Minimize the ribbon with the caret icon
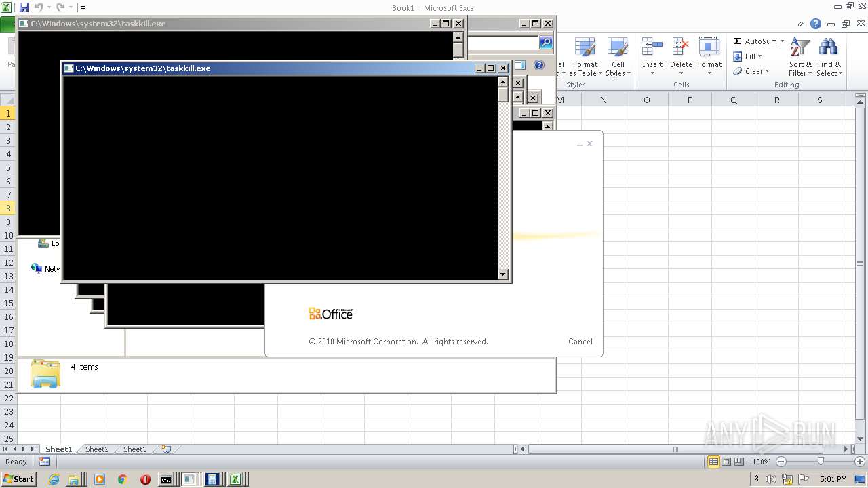The width and height of the screenshot is (868, 488). 801,24
